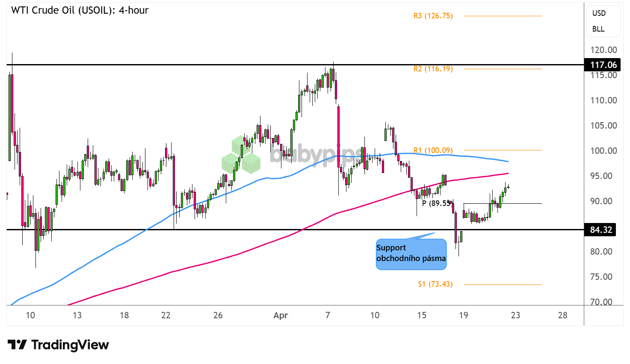Screen dimensions: 630x364
Task: Click the 28 date on time axis
Action: coord(562,315)
